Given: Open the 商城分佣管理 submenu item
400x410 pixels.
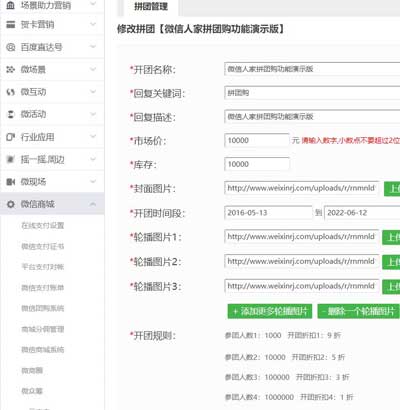Looking at the screenshot, I should [43, 329].
